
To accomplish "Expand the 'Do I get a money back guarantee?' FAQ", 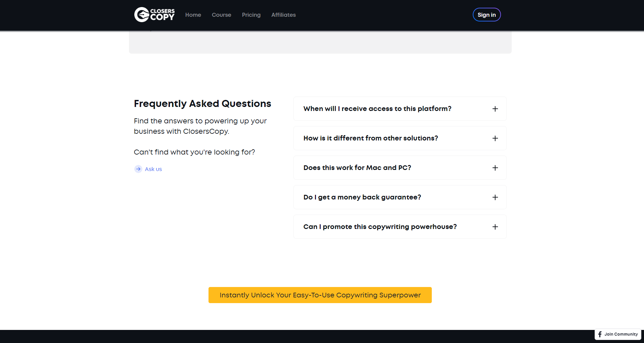I will tap(400, 197).
